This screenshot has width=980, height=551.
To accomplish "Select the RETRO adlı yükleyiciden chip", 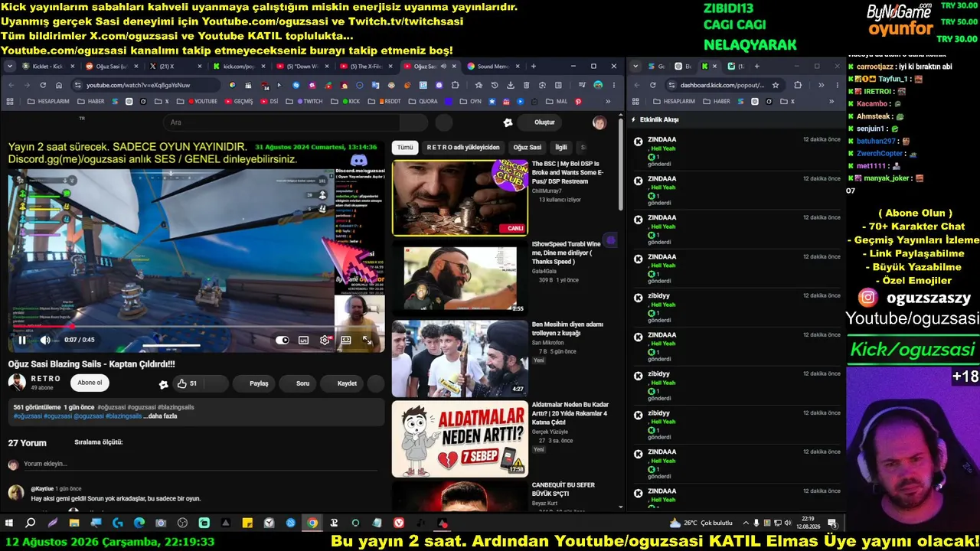I will pyautogui.click(x=463, y=148).
